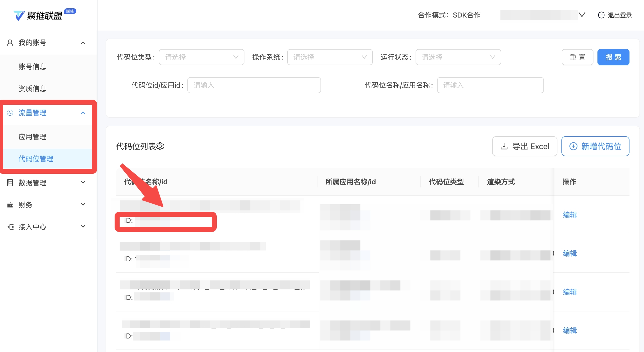Image resolution: width=644 pixels, height=352 pixels.
Task: Click the 财务 wallet icon
Action: click(x=10, y=205)
